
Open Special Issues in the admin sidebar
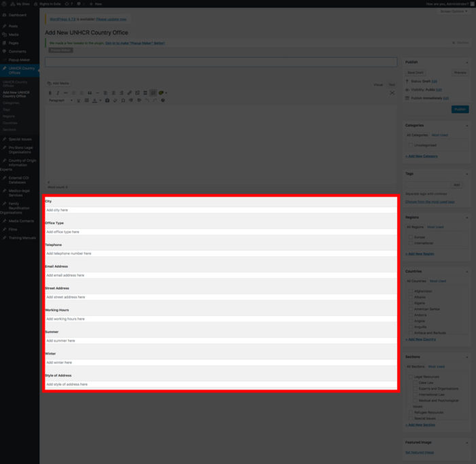tap(20, 139)
